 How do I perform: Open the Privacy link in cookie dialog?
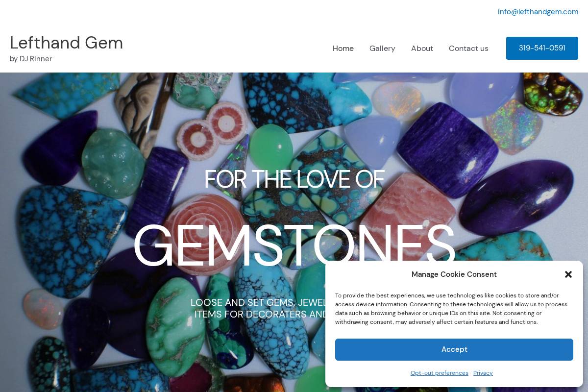483,373
